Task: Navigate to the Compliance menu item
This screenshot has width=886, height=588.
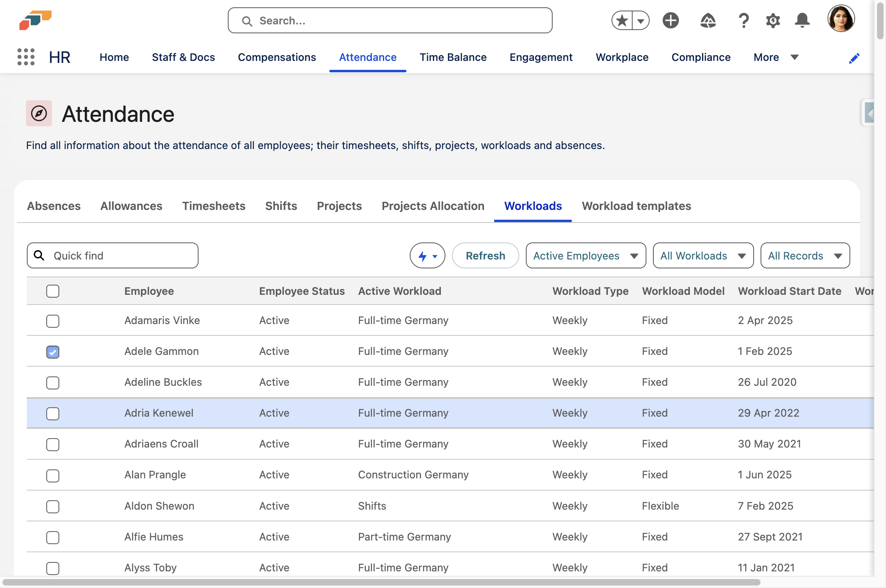Action: [701, 57]
